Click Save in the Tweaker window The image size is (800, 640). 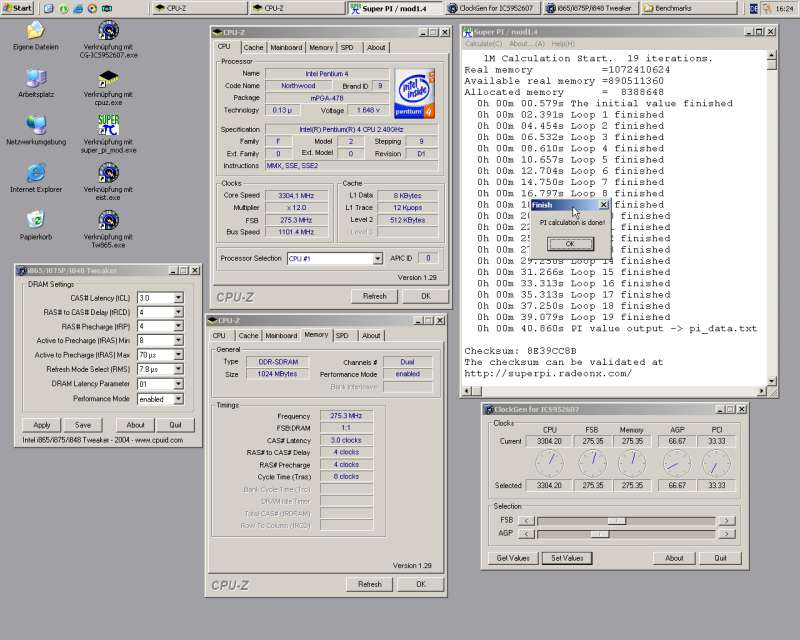[83, 425]
